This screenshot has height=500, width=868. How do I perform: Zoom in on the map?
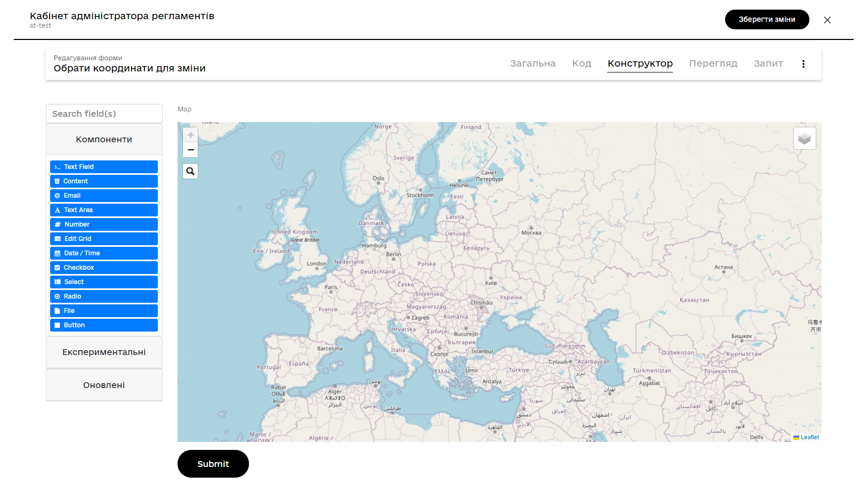190,135
